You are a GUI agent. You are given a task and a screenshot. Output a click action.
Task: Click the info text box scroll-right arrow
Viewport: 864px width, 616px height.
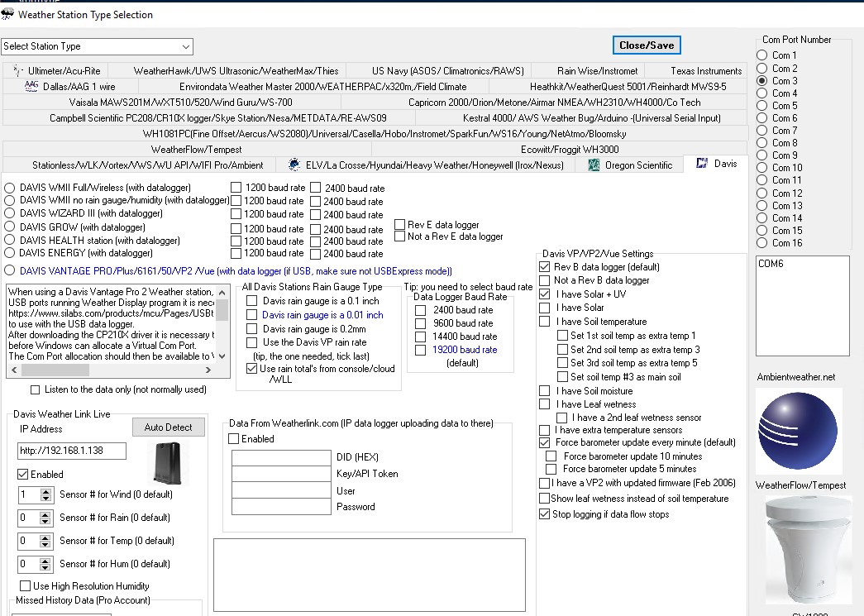click(x=208, y=370)
